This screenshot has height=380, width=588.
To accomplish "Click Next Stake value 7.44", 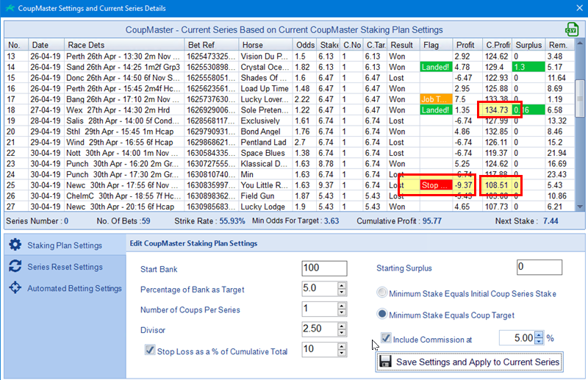I will [551, 221].
